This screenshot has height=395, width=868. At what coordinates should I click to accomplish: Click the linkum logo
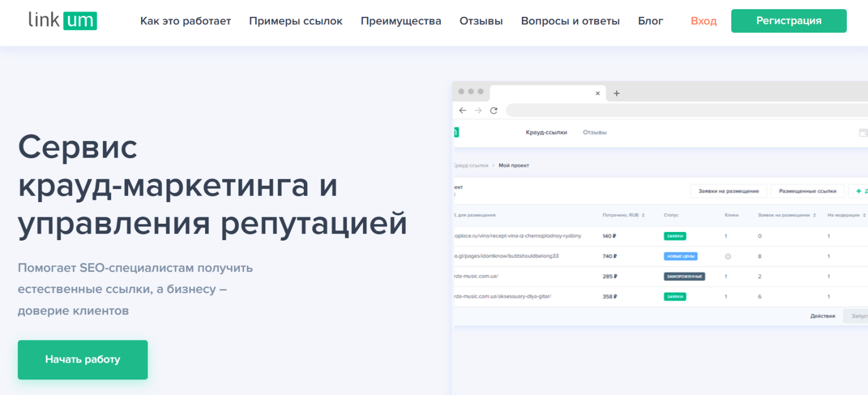tap(62, 21)
